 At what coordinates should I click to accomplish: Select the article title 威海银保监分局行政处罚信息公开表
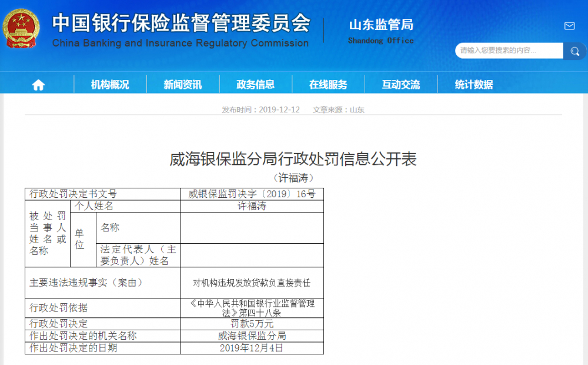(293, 160)
